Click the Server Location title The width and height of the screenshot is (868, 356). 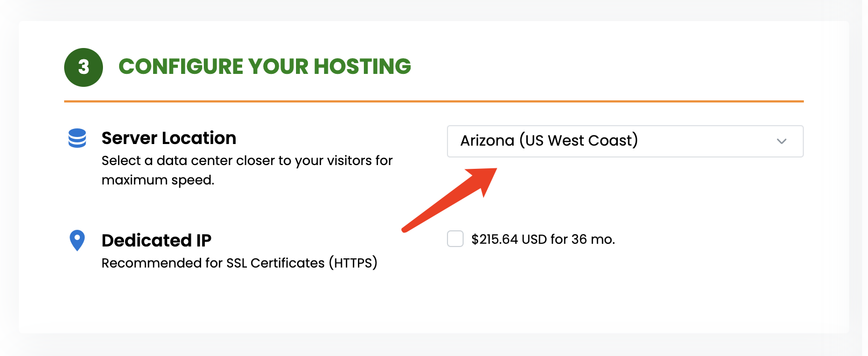click(x=169, y=138)
